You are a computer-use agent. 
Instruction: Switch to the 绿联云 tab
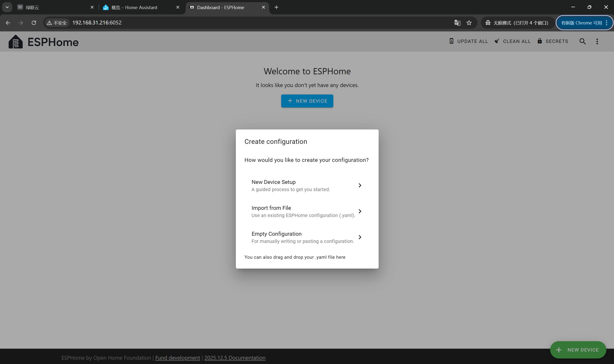[54, 7]
